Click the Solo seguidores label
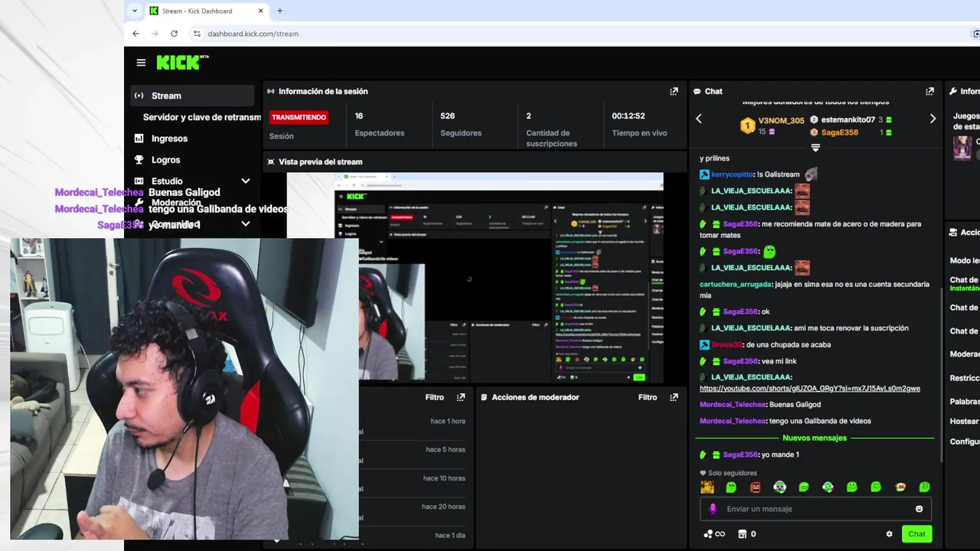The height and width of the screenshot is (551, 980). click(x=732, y=473)
